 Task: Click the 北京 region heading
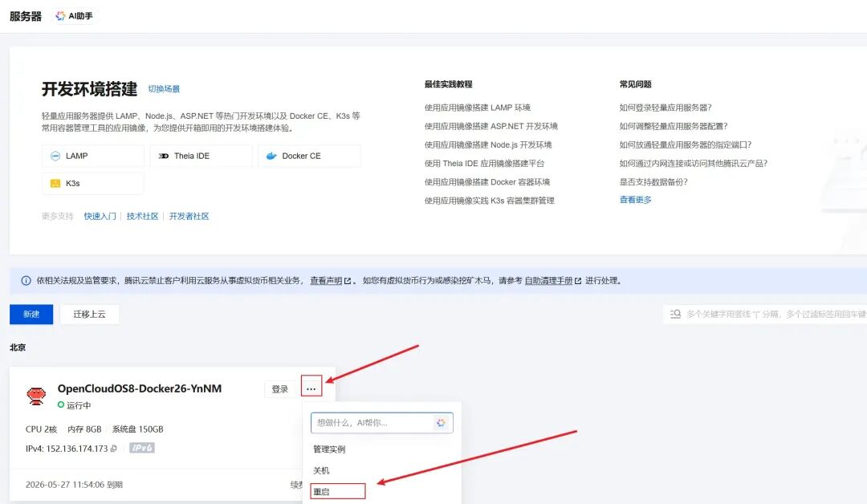coord(18,348)
